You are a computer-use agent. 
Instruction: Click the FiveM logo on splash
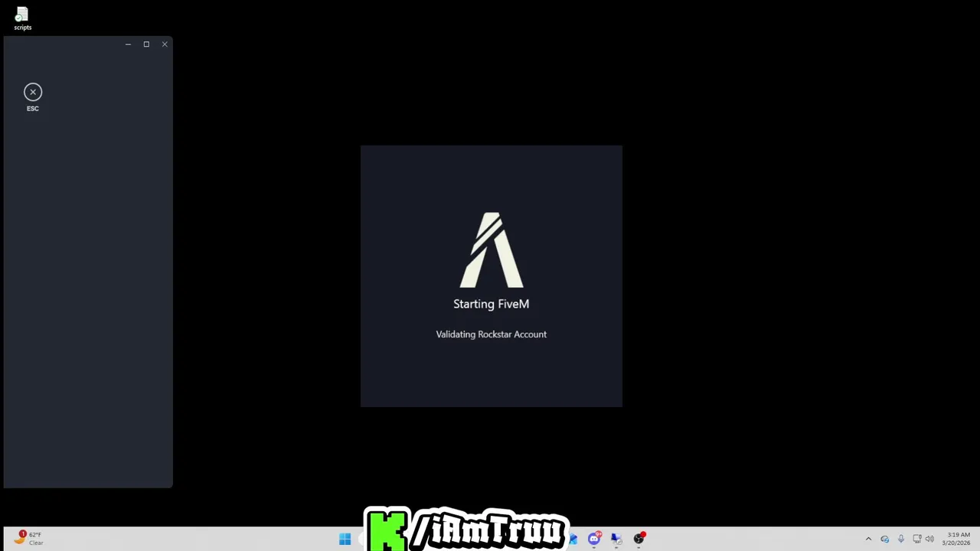click(491, 249)
